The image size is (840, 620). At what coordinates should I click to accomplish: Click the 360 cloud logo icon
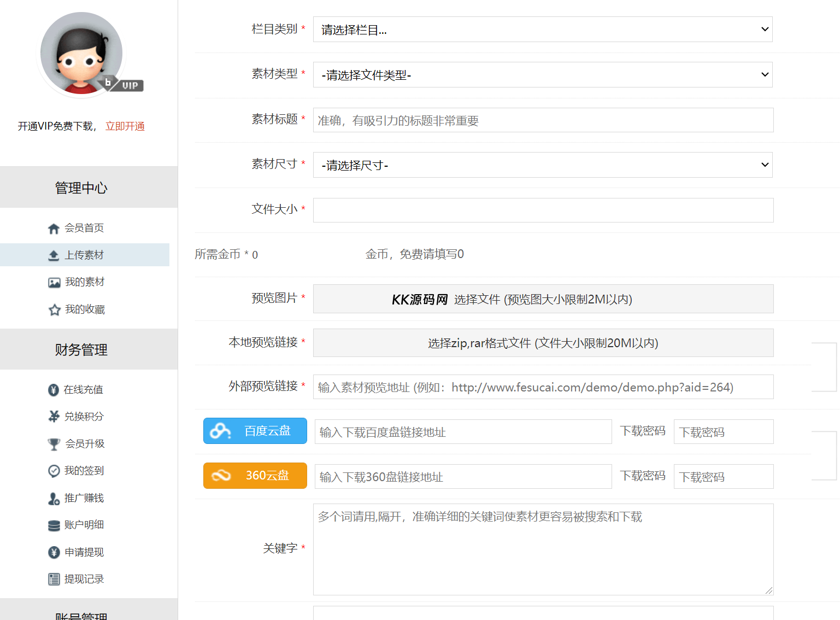[221, 476]
